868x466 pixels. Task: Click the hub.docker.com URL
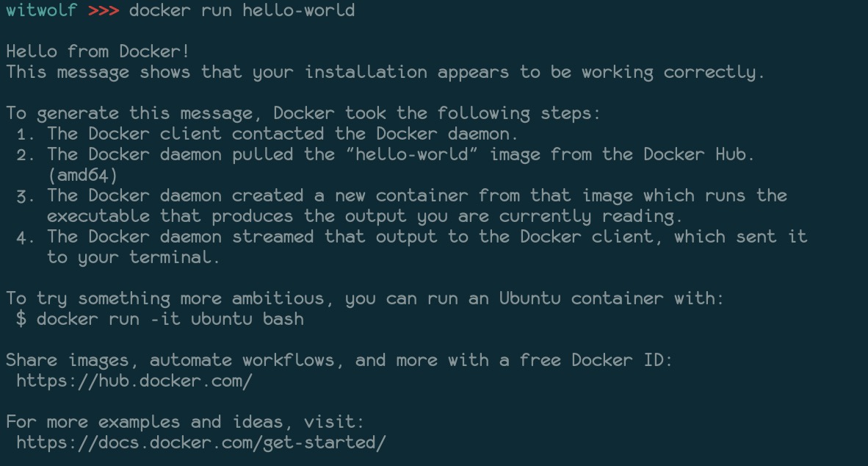click(x=134, y=381)
